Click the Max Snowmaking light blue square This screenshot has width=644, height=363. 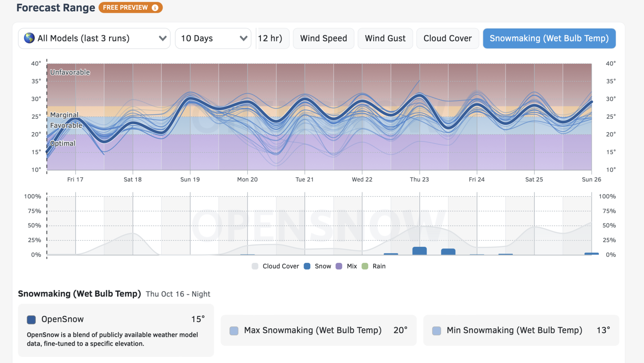(234, 331)
